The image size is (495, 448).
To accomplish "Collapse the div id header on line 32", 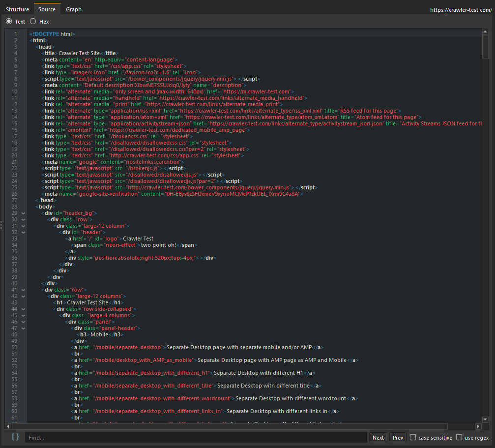I will (x=23, y=232).
